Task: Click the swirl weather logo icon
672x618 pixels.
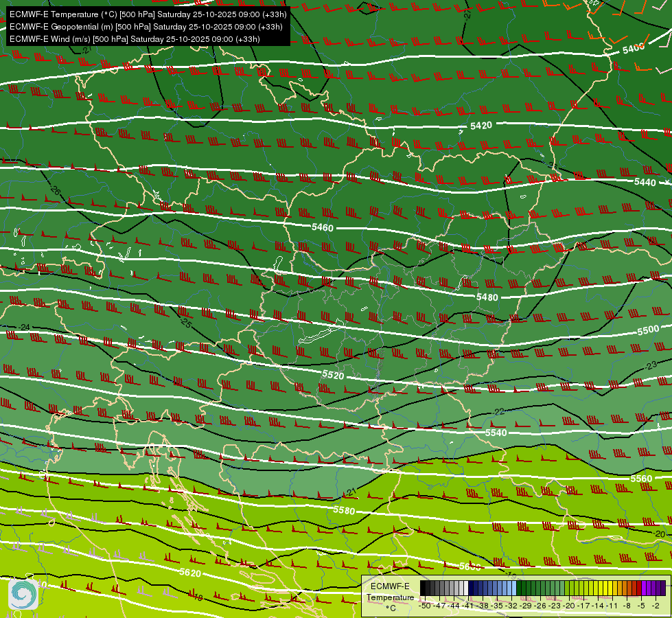Action: pyautogui.click(x=23, y=594)
